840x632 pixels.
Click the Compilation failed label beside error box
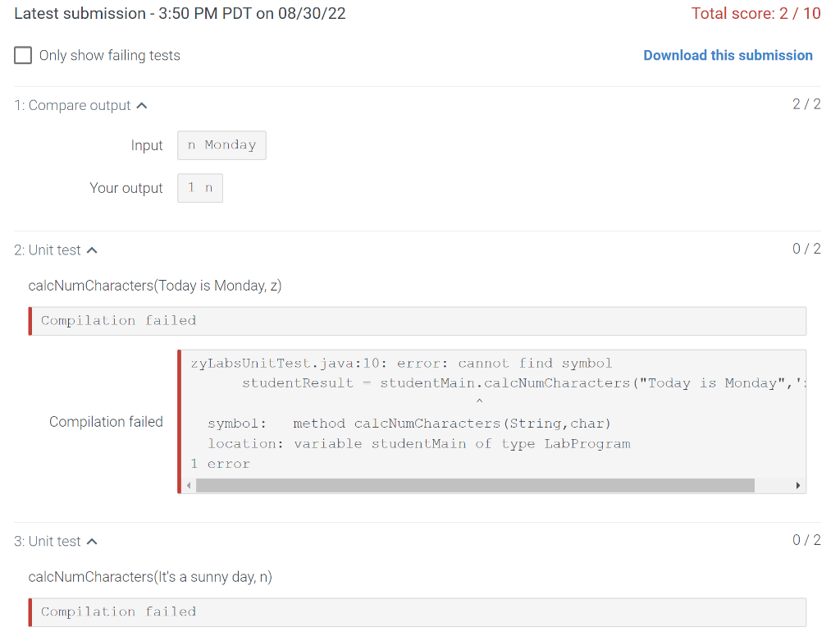(x=106, y=422)
